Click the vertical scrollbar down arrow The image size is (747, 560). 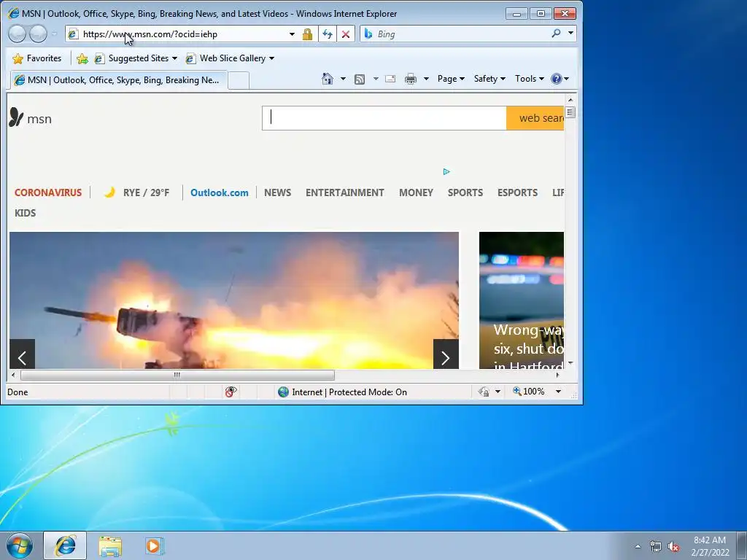coord(570,363)
